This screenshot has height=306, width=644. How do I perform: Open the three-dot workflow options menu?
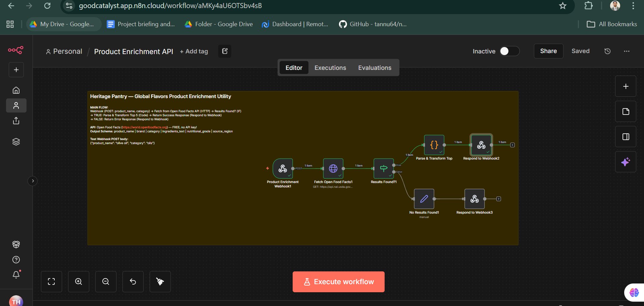pos(626,51)
